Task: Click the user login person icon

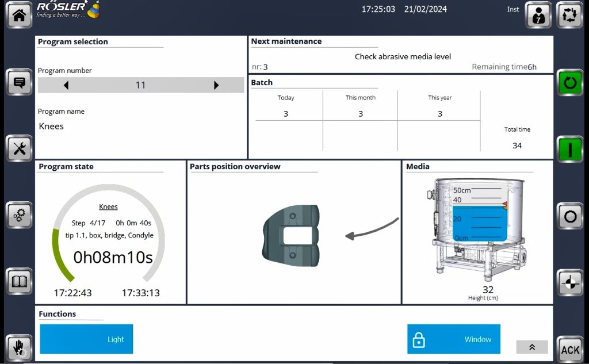Action: [538, 15]
